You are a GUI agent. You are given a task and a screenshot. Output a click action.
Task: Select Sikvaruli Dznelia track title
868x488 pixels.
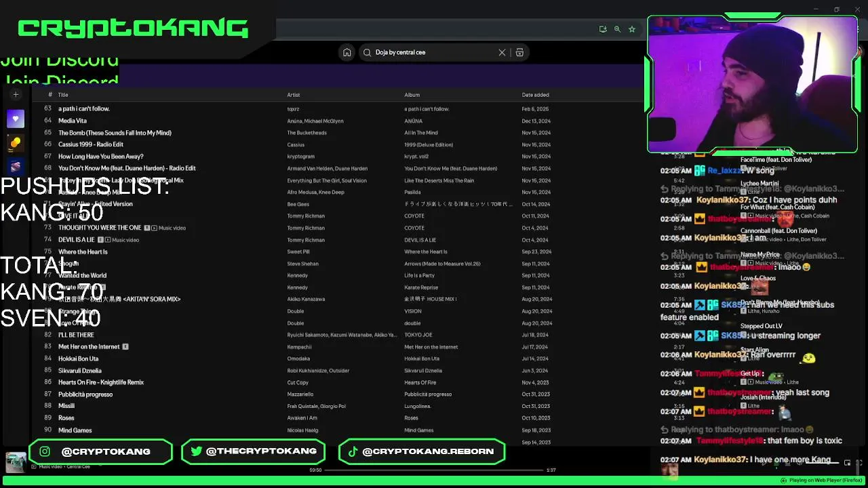[80, 371]
